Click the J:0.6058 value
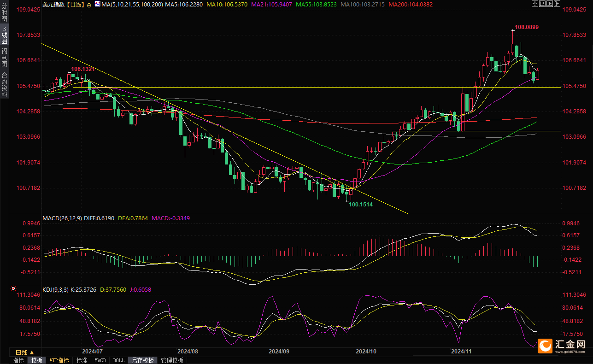The height and width of the screenshot is (364, 593). click(140, 290)
